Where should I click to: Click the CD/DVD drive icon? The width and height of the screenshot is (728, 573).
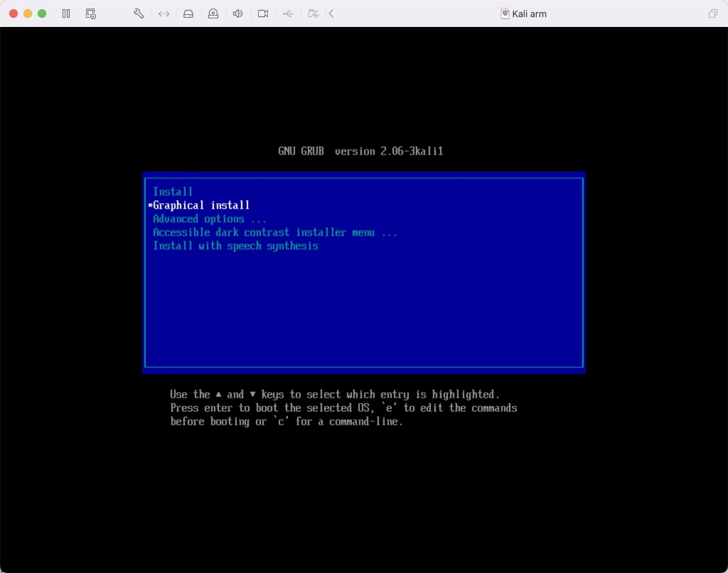point(213,14)
